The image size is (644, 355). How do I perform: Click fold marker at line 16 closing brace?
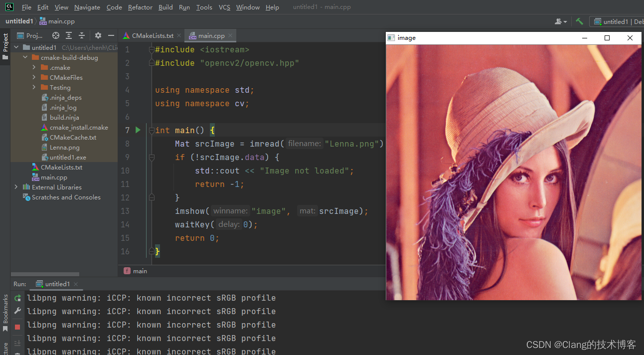[x=152, y=251]
